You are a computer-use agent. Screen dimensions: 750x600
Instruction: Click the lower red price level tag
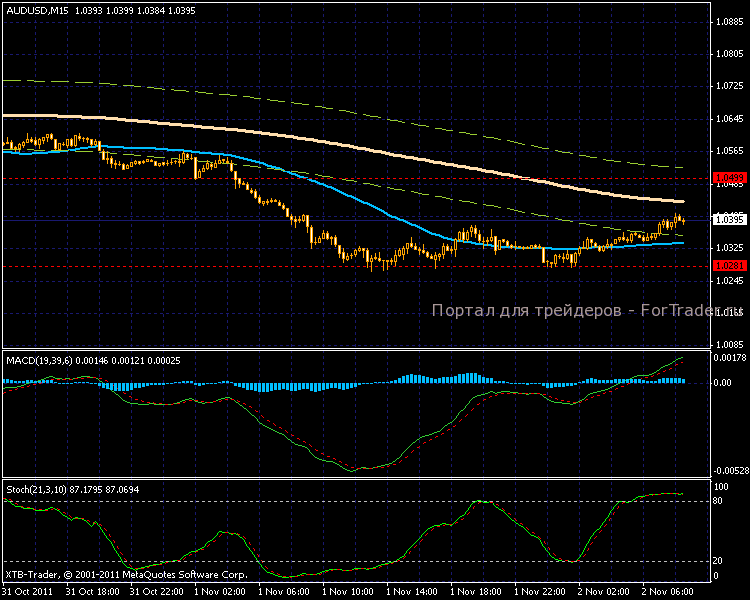tap(727, 266)
